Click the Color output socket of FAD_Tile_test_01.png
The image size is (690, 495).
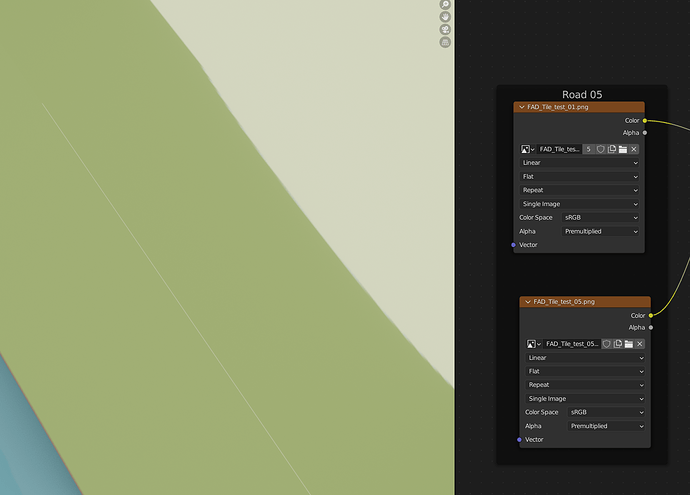click(x=645, y=121)
